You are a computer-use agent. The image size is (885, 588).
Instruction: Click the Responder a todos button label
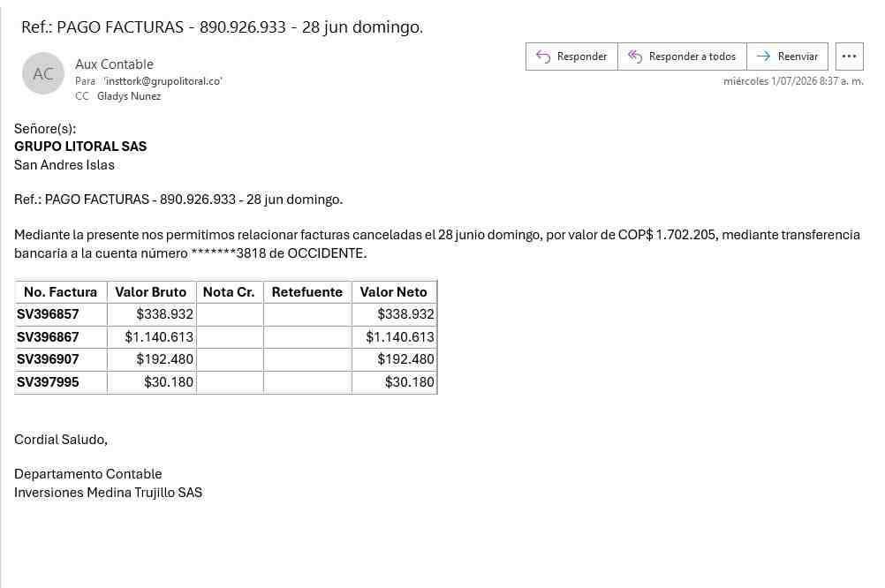coord(692,57)
